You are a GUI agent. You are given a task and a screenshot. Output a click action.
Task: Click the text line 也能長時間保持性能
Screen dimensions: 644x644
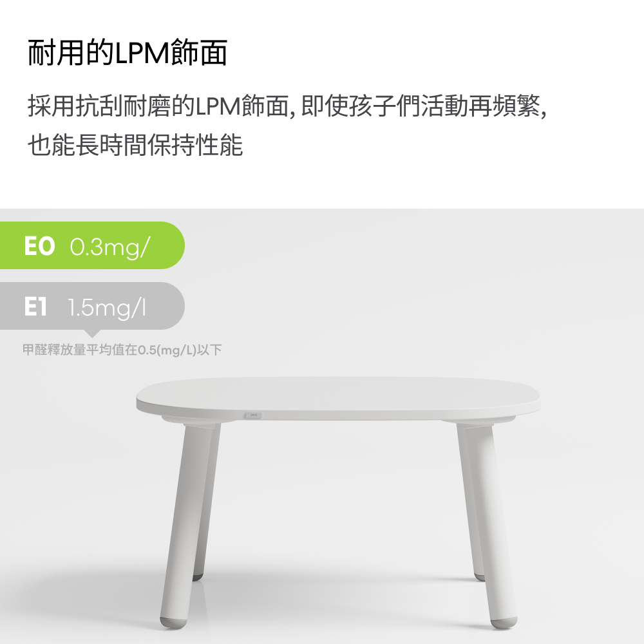click(x=135, y=145)
